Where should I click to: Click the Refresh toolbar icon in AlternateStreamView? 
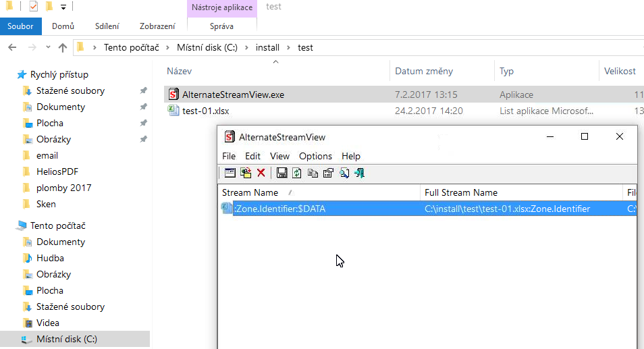(297, 173)
